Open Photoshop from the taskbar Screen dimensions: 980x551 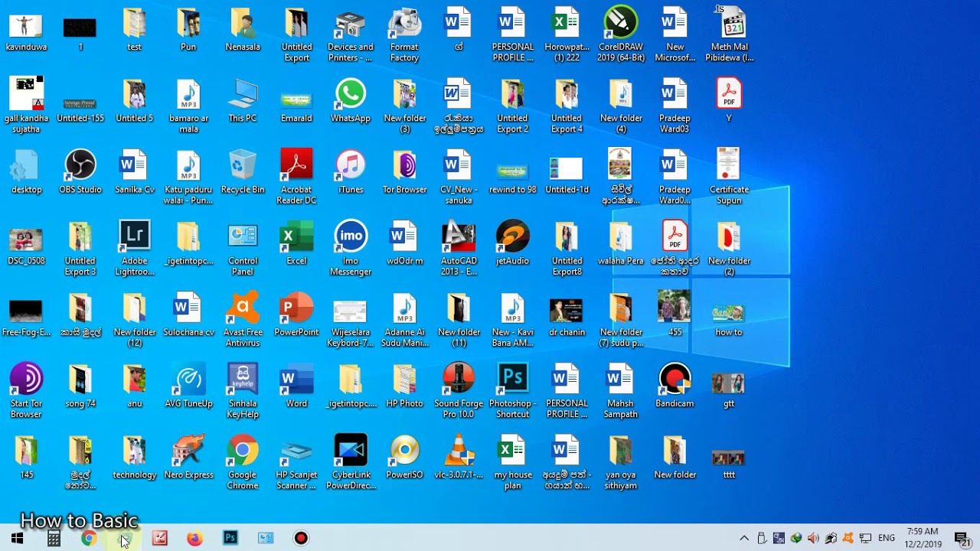point(230,538)
